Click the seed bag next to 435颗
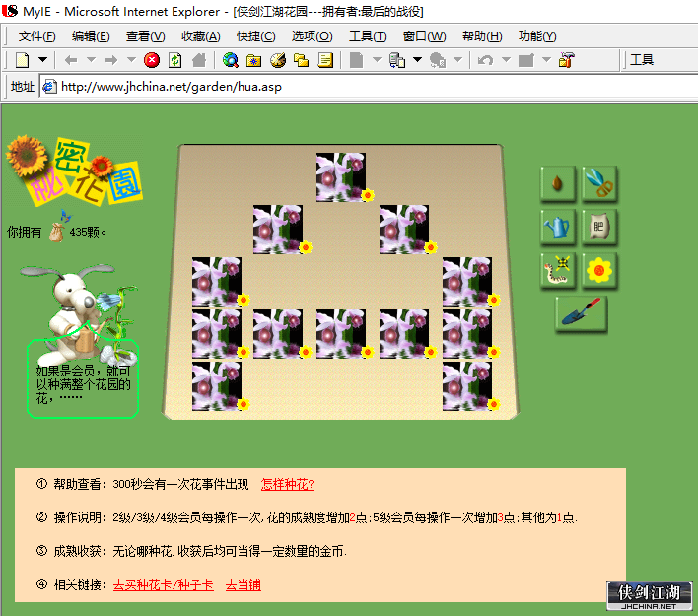Viewport: 698px width, 616px height. click(58, 231)
